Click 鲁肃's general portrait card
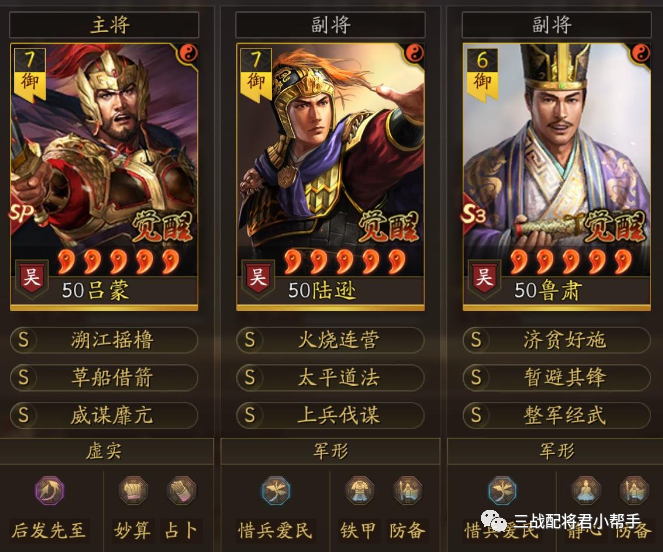Viewport: 663px width, 552px height. pyautogui.click(x=556, y=177)
